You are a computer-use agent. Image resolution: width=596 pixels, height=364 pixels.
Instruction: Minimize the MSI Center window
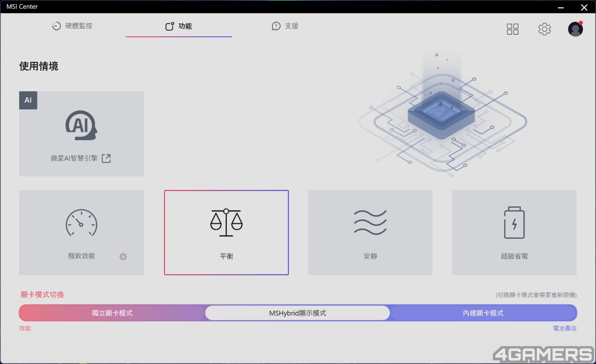(561, 7)
